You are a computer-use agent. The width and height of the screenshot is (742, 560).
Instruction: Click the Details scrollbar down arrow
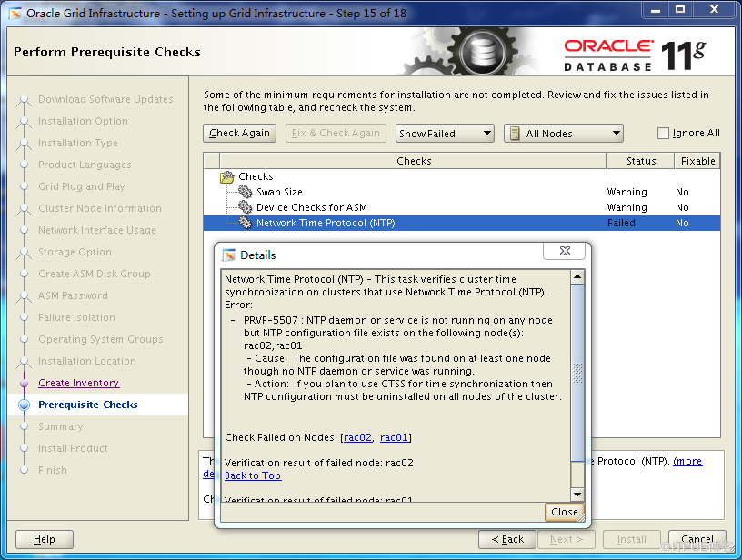click(577, 494)
